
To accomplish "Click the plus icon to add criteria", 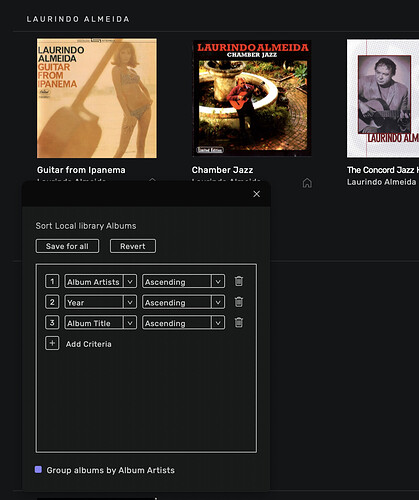I will tap(52, 343).
